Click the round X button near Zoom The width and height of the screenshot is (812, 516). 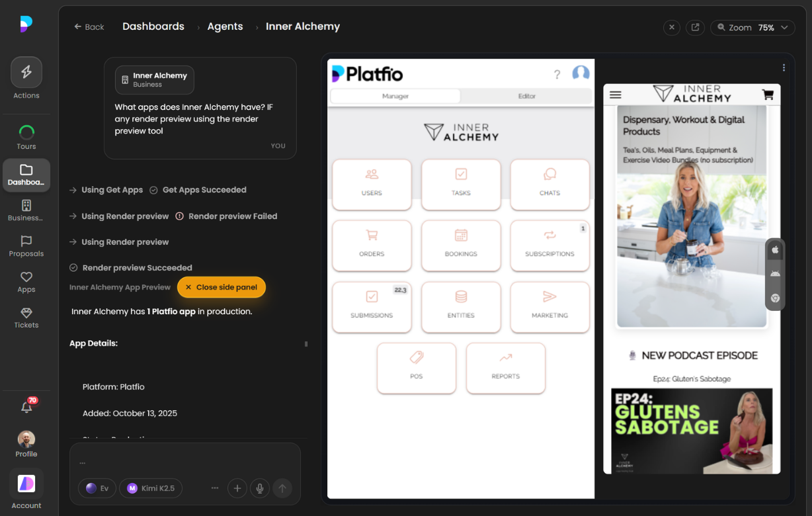(x=672, y=28)
